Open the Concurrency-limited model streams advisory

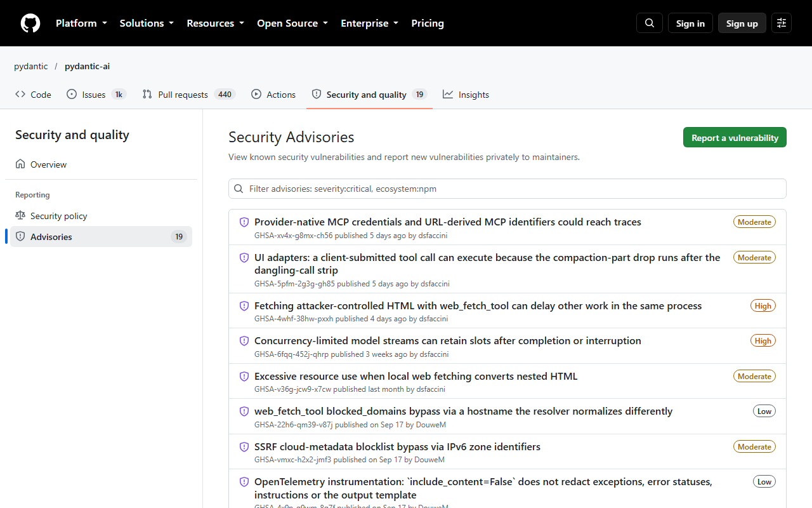[x=448, y=341]
